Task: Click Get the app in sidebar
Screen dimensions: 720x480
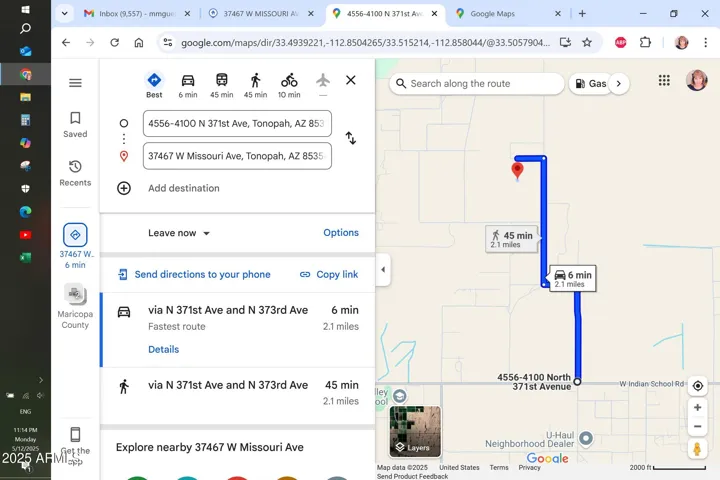Action: coord(75,446)
